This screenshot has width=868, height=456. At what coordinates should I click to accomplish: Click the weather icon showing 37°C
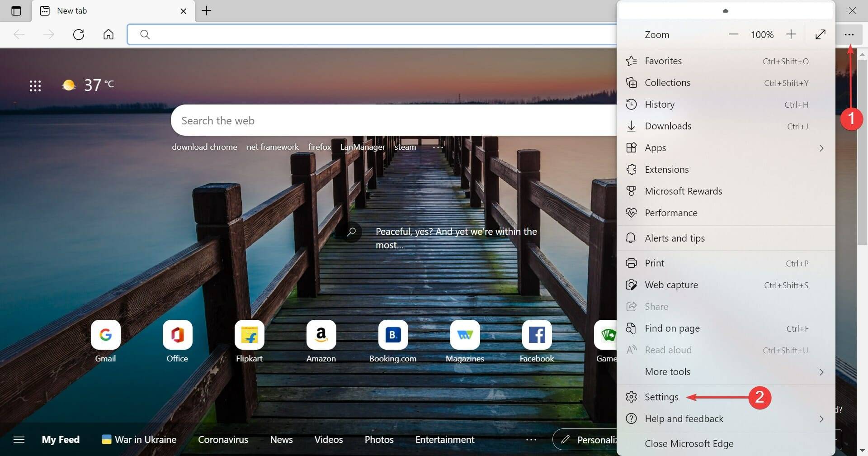(x=69, y=84)
